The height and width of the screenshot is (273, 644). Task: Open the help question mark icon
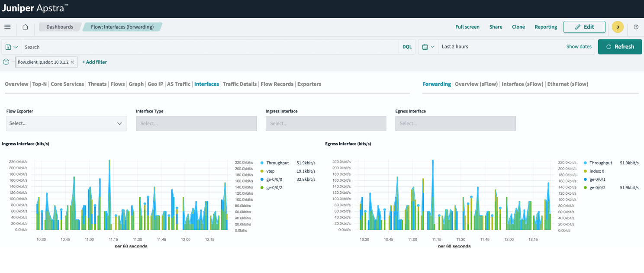point(636,27)
